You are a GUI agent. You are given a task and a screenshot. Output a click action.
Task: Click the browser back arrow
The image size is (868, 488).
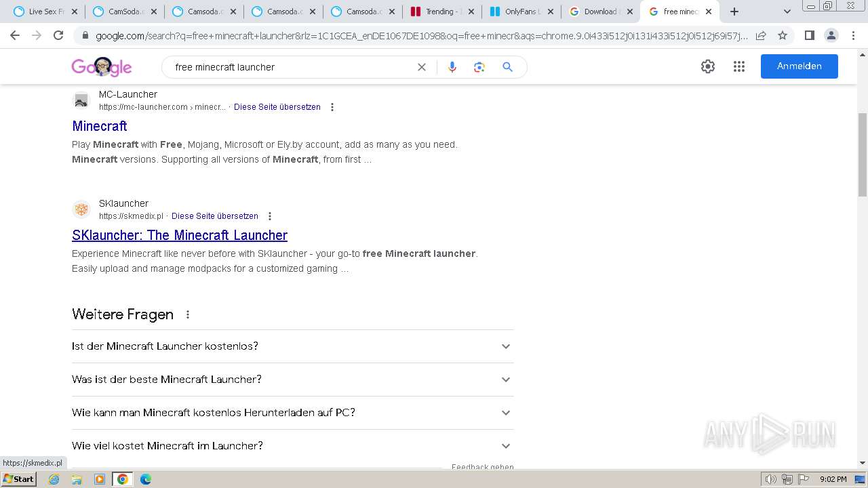[15, 35]
